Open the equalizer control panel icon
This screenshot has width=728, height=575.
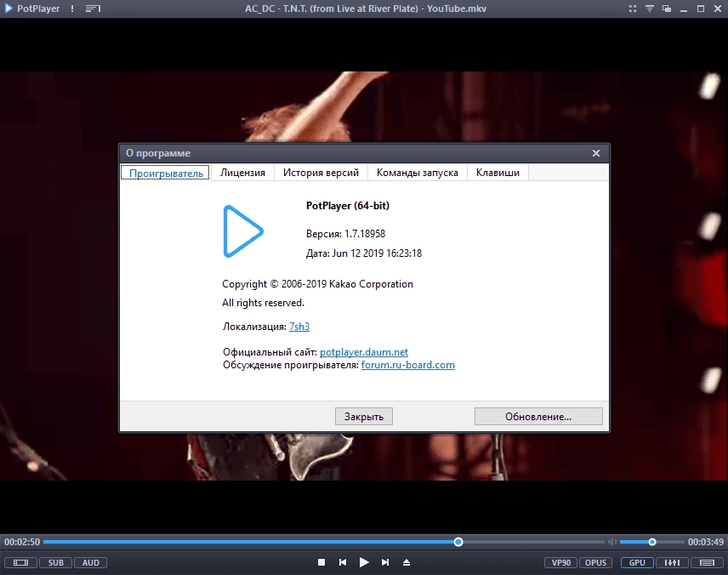point(672,562)
